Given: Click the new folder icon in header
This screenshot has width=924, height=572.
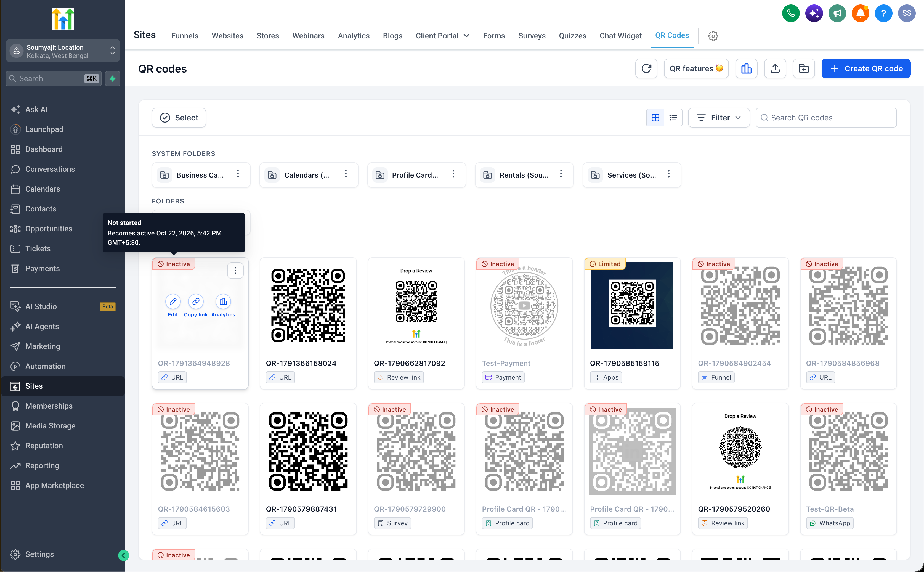Looking at the screenshot, I should pos(804,68).
